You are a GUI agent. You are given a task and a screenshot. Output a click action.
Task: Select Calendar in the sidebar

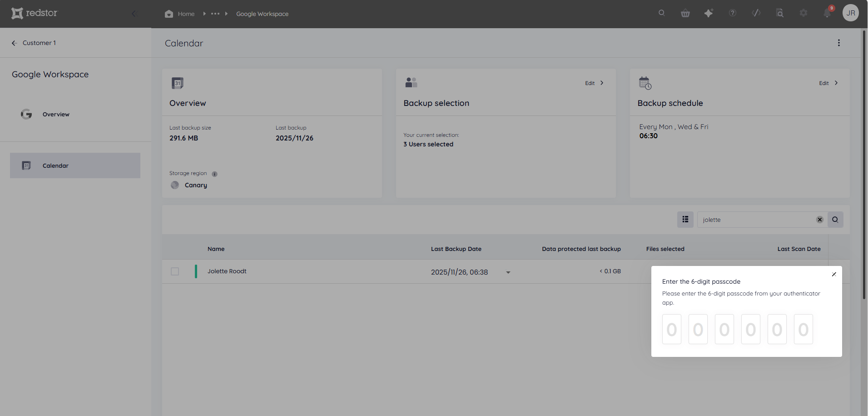point(75,165)
